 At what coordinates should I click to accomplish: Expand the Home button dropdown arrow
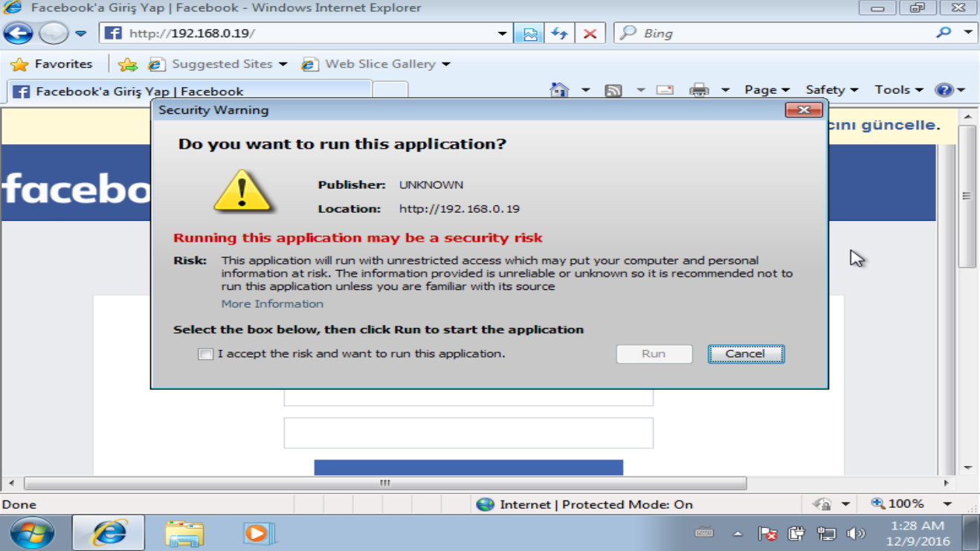click(x=585, y=90)
